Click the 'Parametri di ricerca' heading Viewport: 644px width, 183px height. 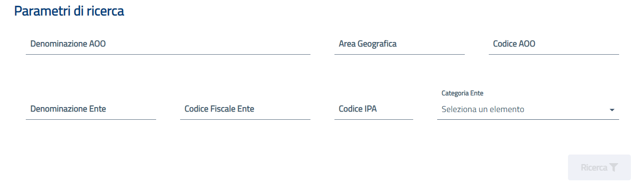(69, 11)
